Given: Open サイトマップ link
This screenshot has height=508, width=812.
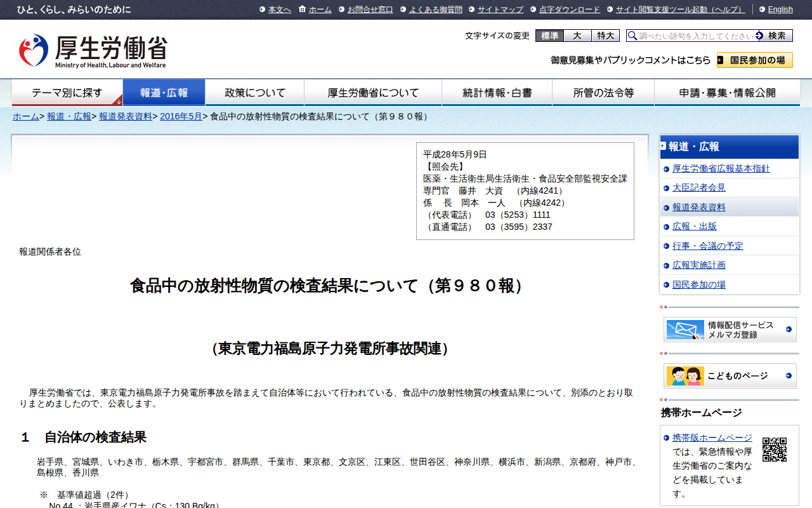Looking at the screenshot, I should [501, 10].
